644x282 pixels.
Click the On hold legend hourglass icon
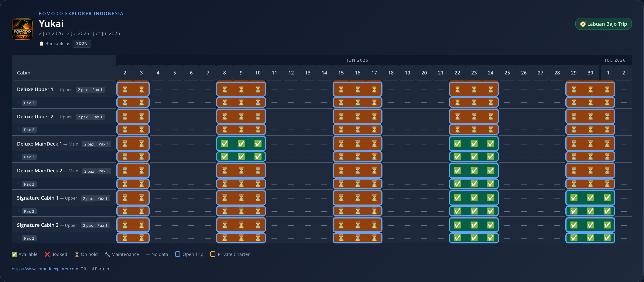click(x=77, y=254)
